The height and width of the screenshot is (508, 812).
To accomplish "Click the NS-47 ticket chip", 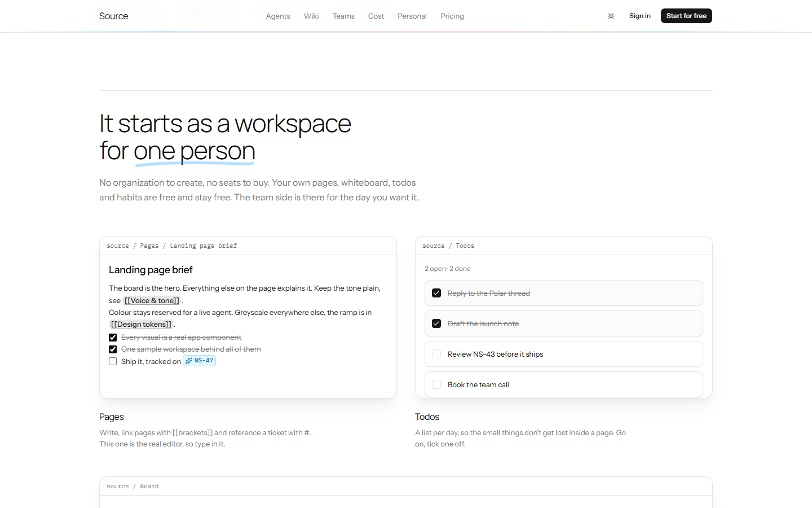I will click(200, 361).
